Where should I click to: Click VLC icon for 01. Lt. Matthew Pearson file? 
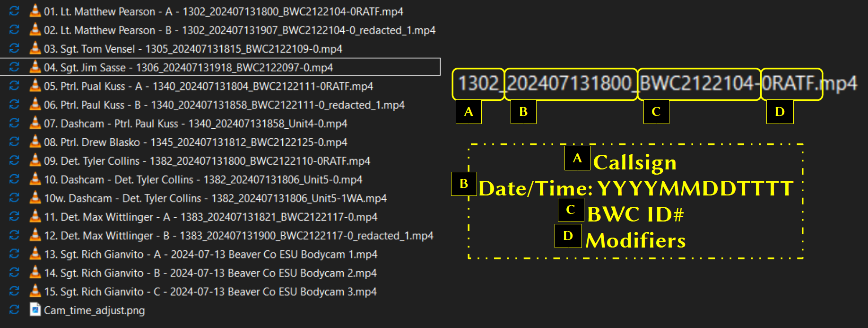click(35, 11)
